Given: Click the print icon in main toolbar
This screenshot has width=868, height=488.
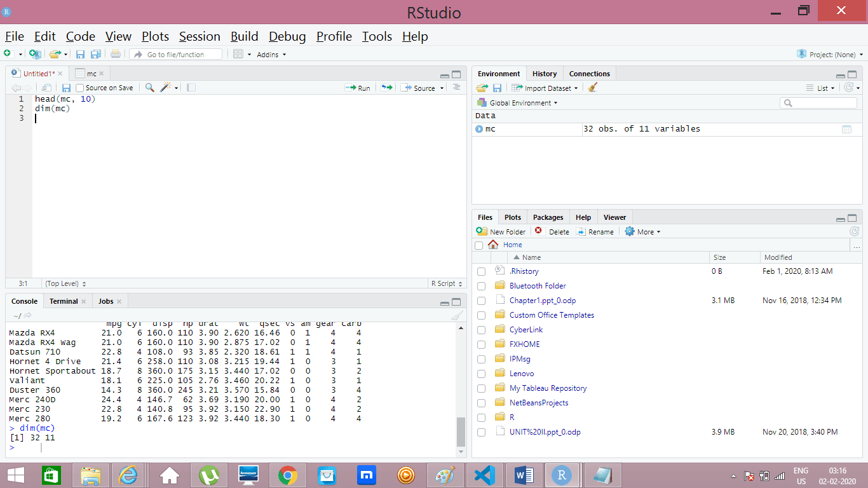Looking at the screenshot, I should [x=115, y=55].
